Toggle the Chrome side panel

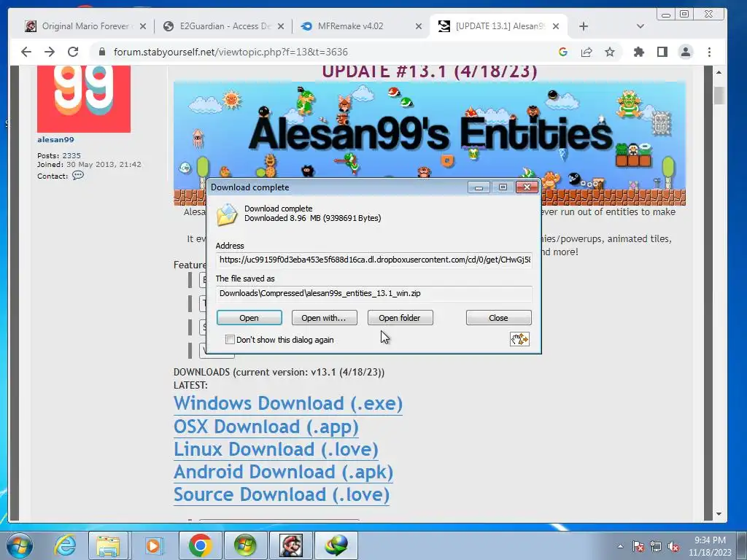click(662, 52)
